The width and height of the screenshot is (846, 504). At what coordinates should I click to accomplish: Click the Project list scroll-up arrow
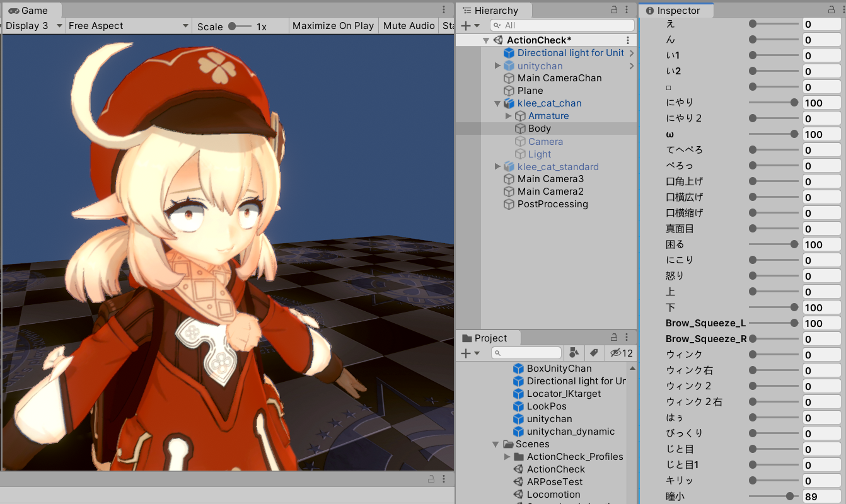click(632, 367)
